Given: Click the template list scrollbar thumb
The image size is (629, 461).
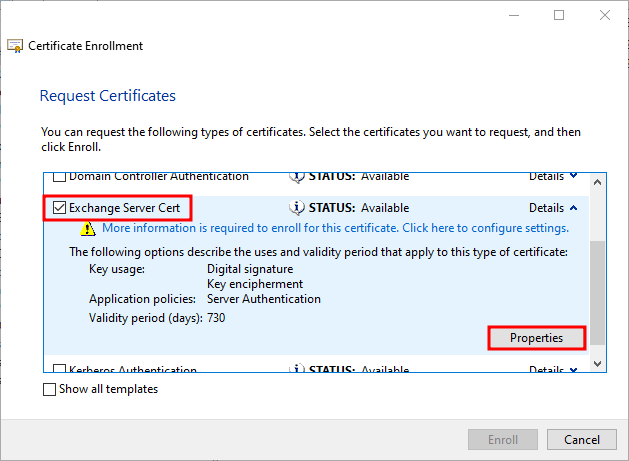Looking at the screenshot, I should point(597,293).
